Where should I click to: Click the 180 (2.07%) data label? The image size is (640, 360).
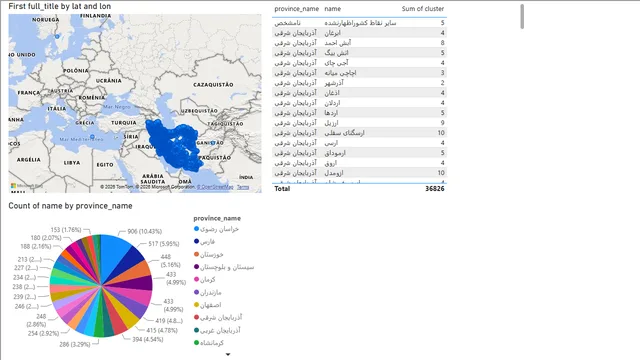coord(46,238)
